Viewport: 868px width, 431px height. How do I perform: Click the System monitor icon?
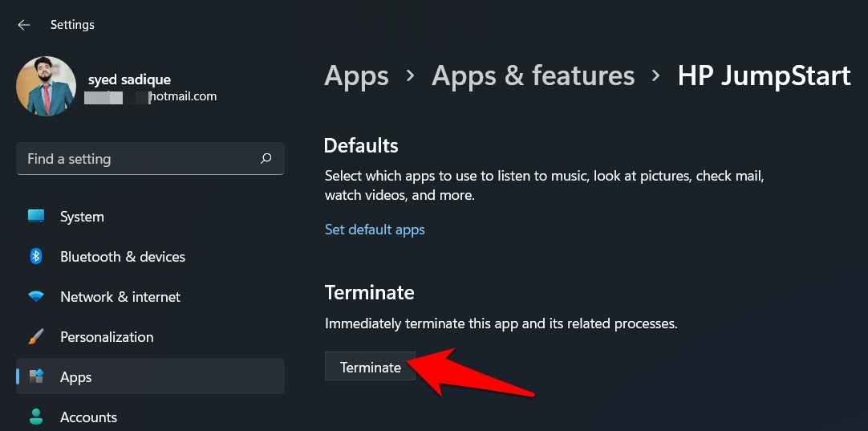pos(36,217)
